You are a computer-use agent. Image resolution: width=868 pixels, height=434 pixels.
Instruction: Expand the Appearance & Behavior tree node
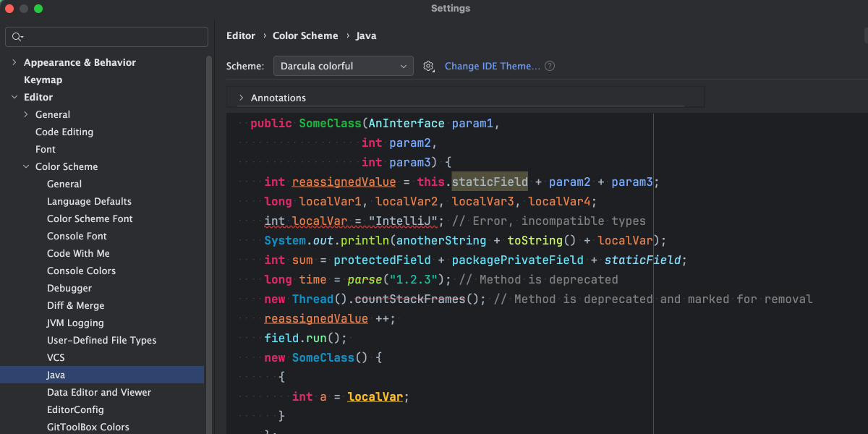14,61
